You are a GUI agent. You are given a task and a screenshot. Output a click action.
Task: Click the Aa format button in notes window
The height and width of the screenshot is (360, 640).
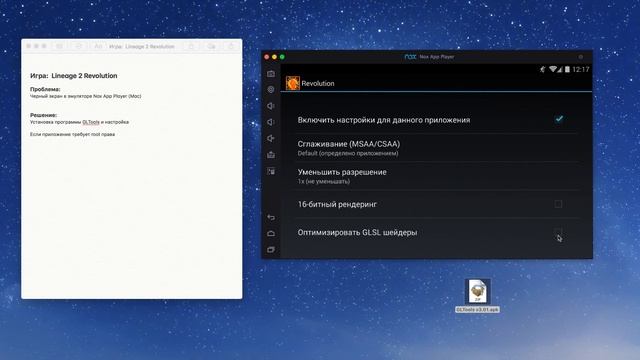point(98,47)
